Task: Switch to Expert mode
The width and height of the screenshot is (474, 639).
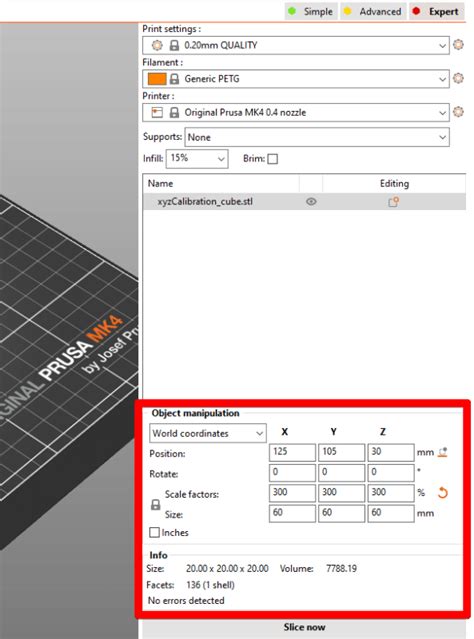Action: (436, 11)
